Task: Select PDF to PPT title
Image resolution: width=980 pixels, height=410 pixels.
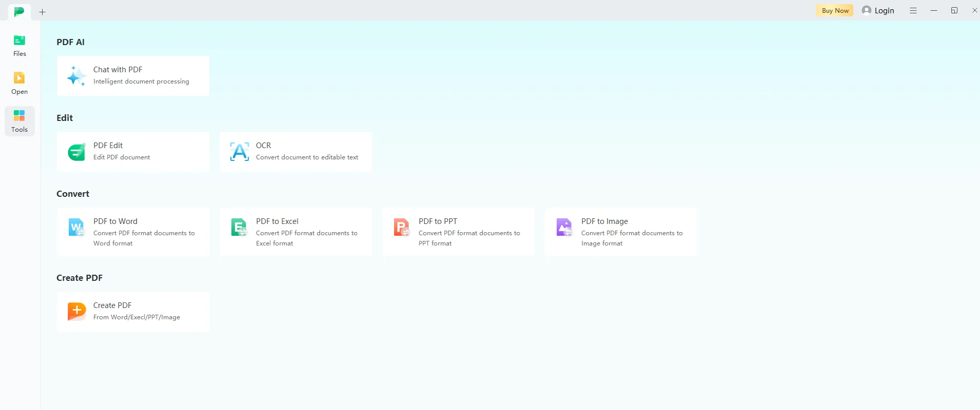Action: 438,221
